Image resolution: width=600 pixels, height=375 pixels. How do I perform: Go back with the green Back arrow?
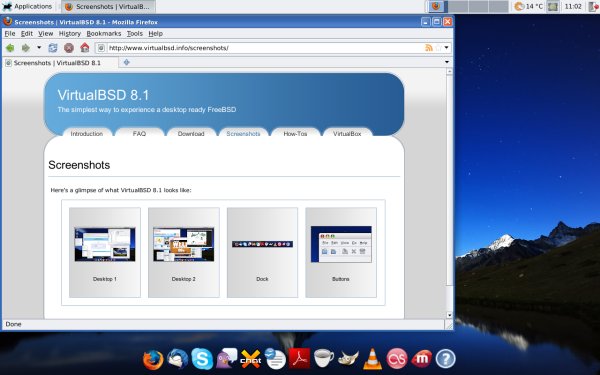10,48
